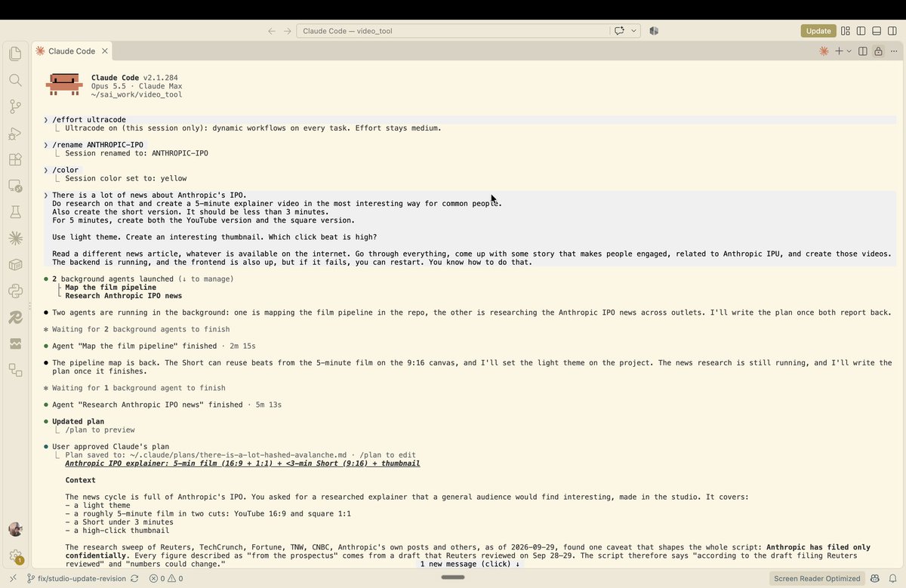Click the ~/sai_work/video_tool path text
Viewport: 906px width, 588px height.
(137, 94)
